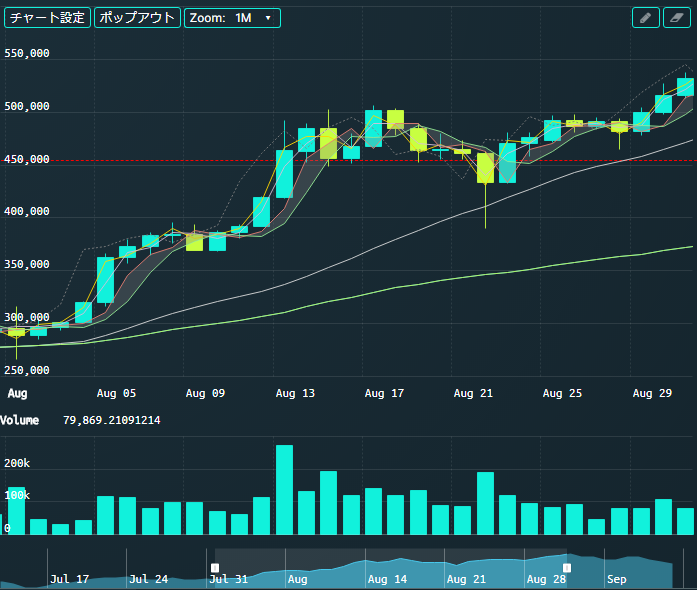The image size is (697, 590).
Task: Open the Zoom 1M dropdown
Action: 231,18
